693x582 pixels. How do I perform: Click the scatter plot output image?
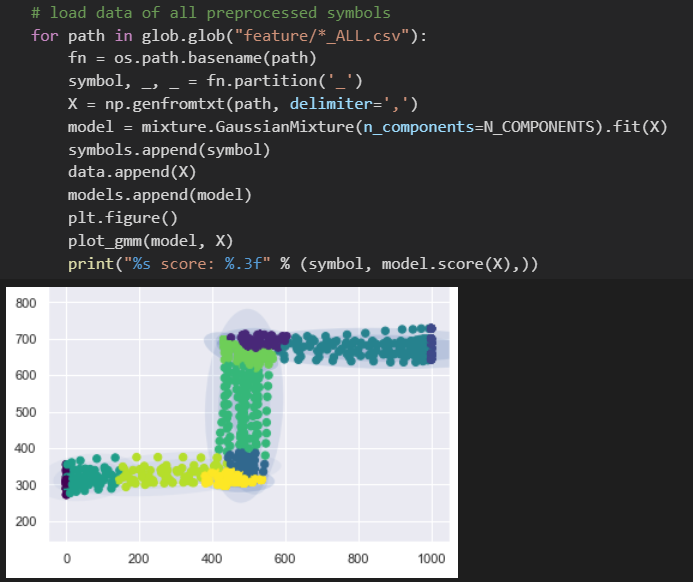(x=232, y=432)
